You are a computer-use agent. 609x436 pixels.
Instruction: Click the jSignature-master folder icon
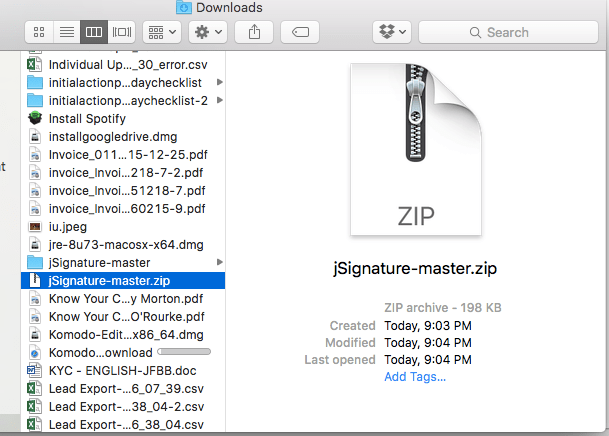pyautogui.click(x=35, y=263)
